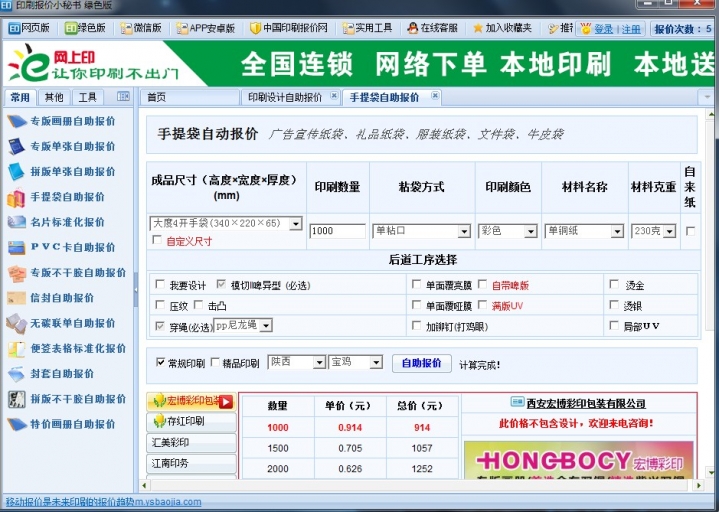Click 中国印刷报价网 shield icon
719x512 pixels.
(x=255, y=28)
